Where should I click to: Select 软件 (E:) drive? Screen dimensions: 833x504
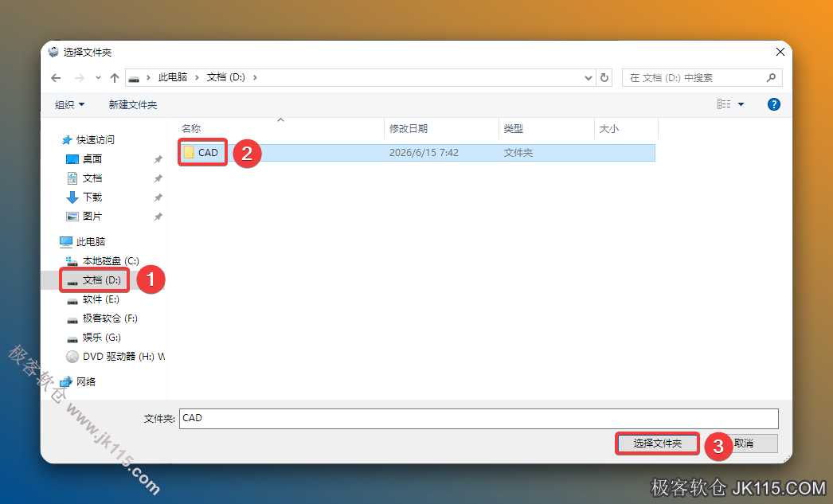(x=101, y=299)
